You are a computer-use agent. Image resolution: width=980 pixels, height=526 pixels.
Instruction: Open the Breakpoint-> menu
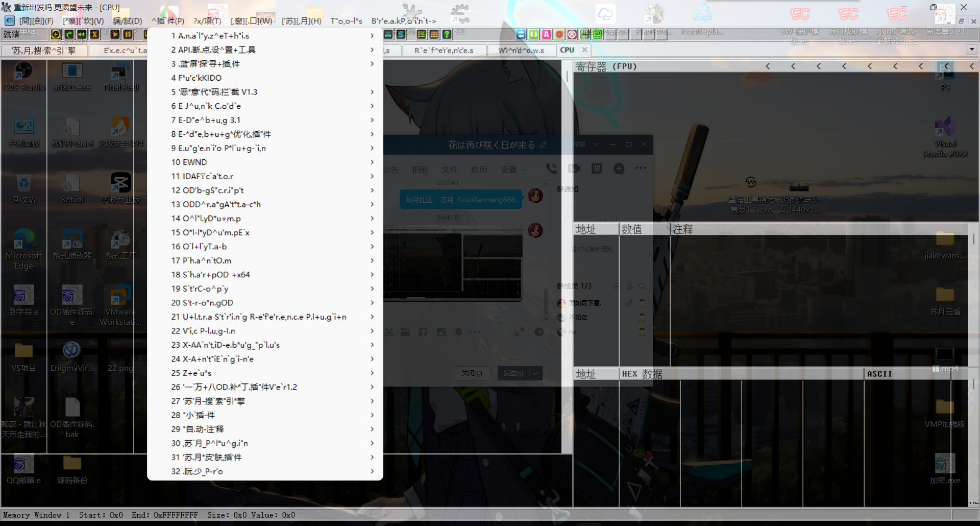point(404,21)
